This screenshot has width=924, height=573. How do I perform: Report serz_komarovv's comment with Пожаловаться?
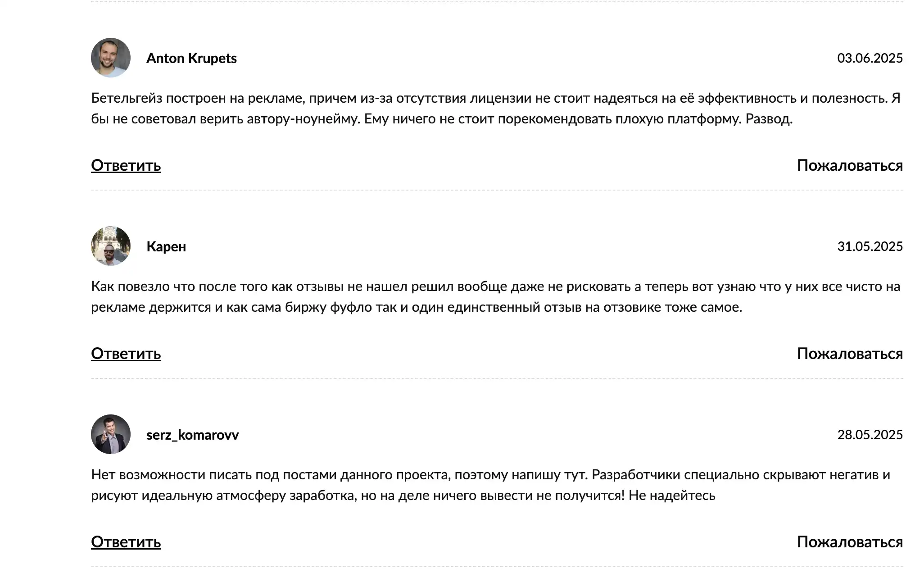pos(850,542)
